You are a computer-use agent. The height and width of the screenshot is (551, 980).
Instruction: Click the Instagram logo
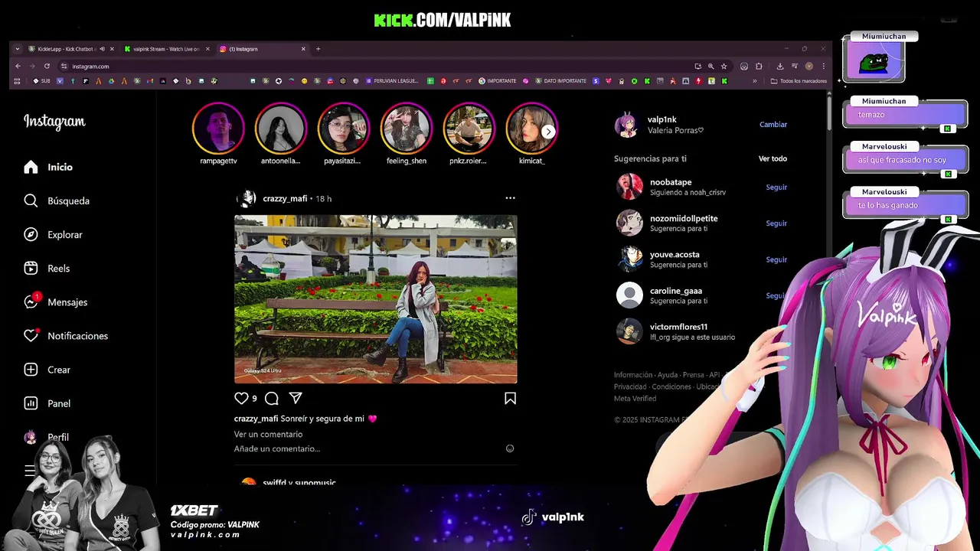[54, 122]
